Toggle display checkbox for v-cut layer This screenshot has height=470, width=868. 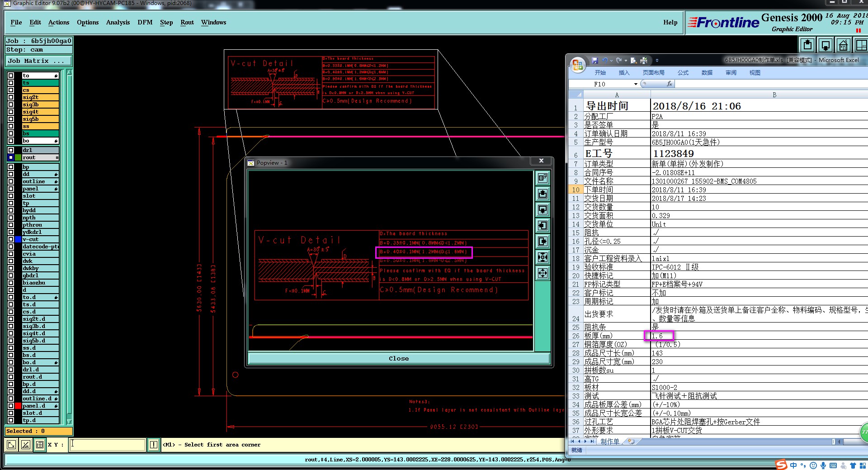click(11, 239)
